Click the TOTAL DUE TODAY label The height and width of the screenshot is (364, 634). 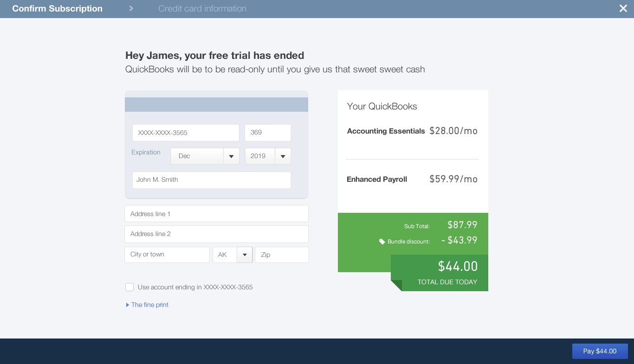click(x=447, y=282)
